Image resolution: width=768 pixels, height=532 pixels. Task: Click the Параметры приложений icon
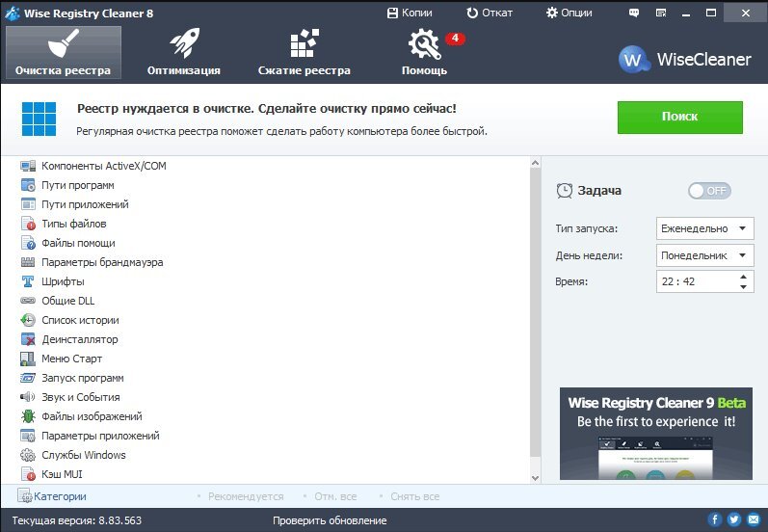[x=28, y=436]
